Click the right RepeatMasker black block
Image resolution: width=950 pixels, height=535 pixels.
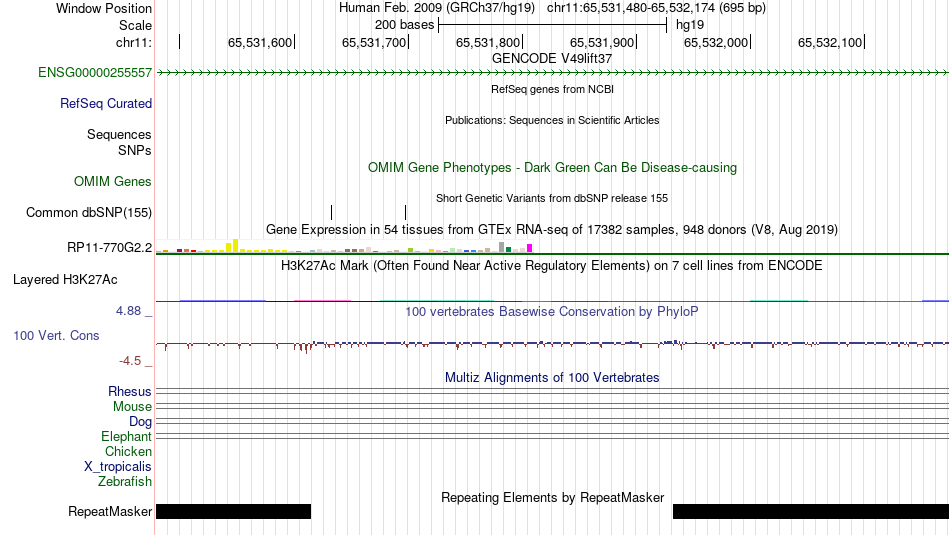[x=811, y=511]
